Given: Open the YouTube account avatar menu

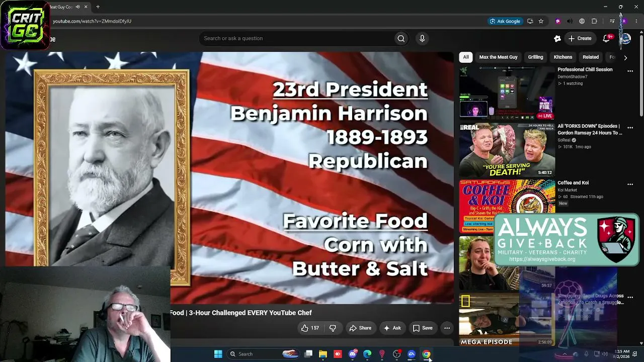Looking at the screenshot, I should click(625, 38).
